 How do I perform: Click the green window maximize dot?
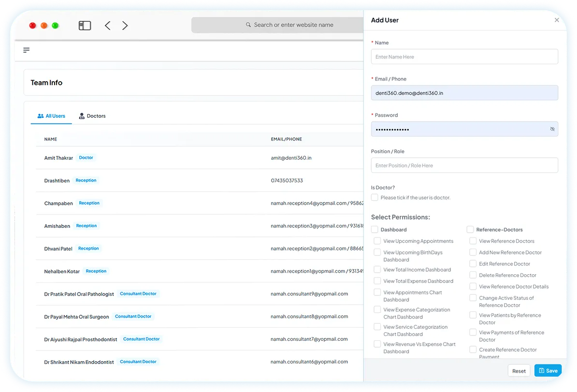tap(55, 26)
